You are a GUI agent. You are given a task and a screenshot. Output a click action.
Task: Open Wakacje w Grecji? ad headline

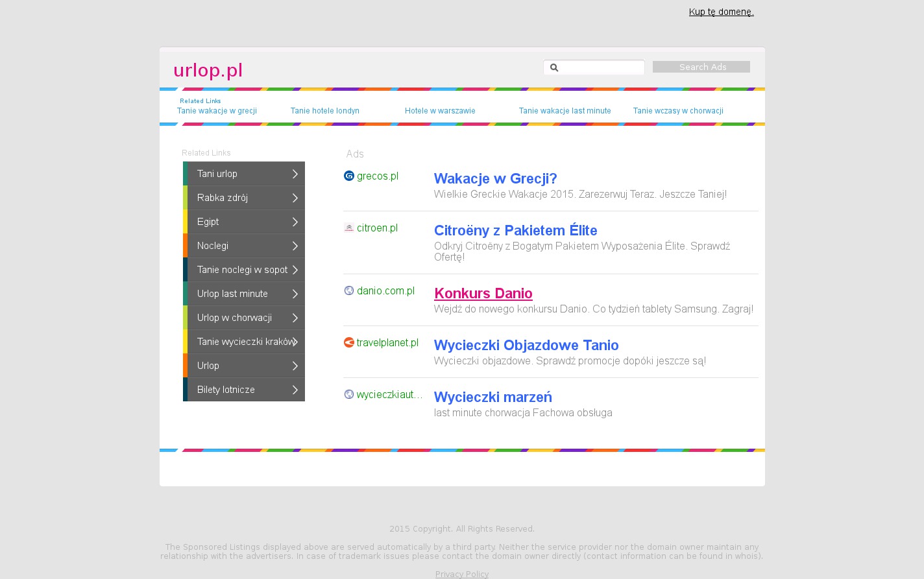[495, 178]
